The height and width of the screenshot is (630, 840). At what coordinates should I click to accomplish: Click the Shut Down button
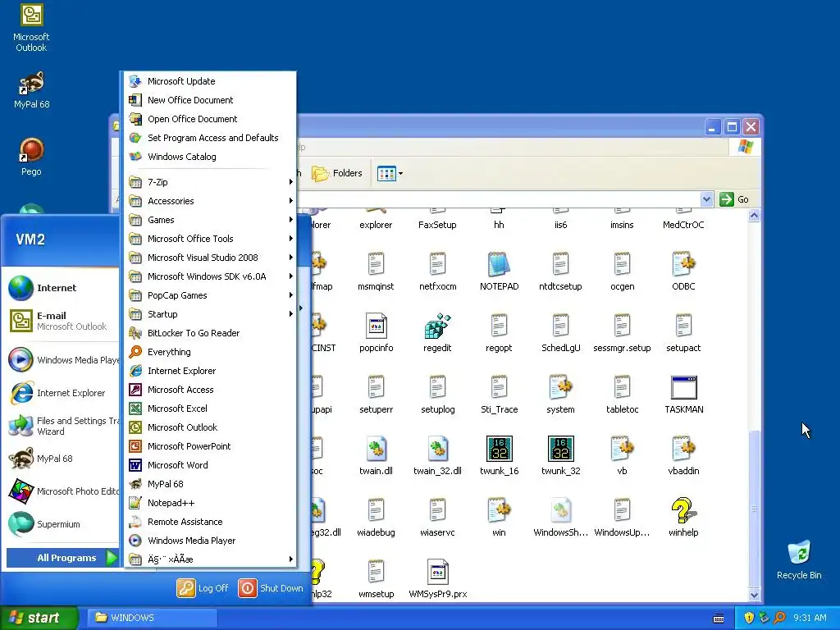271,587
